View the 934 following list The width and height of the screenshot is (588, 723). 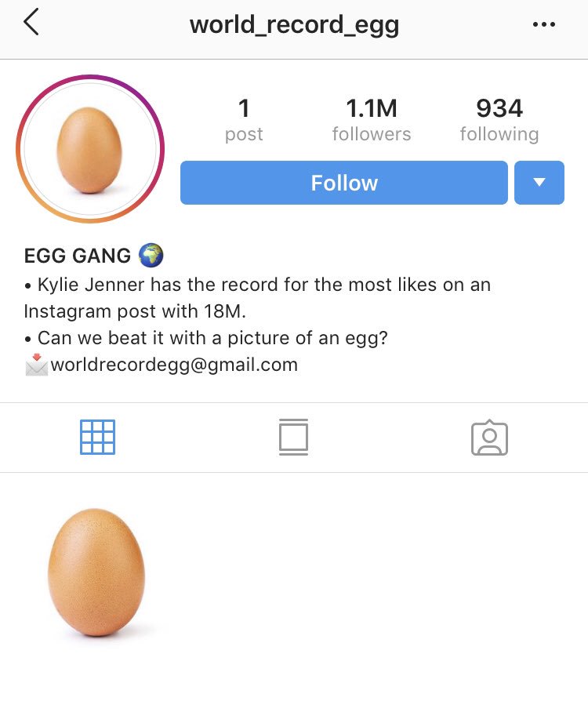point(499,120)
